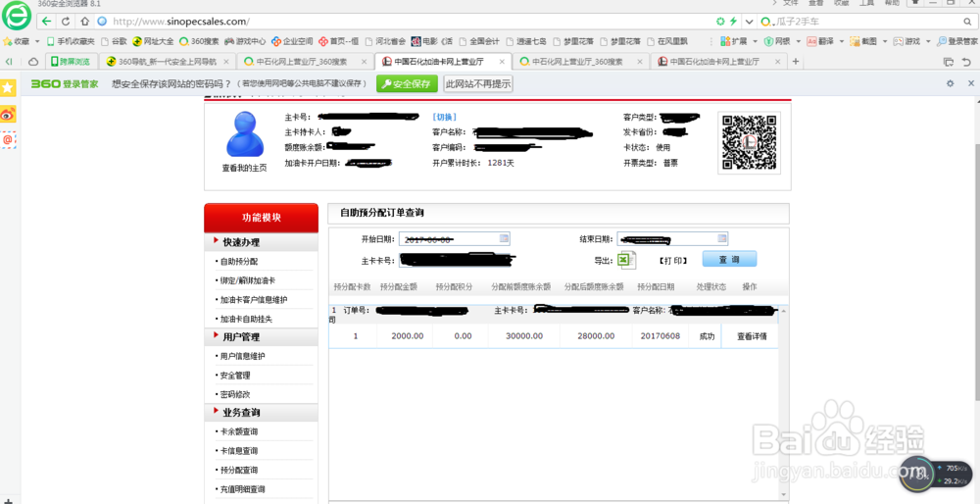Open calendar picker for 开始日期
The width and height of the screenshot is (980, 504).
point(505,237)
